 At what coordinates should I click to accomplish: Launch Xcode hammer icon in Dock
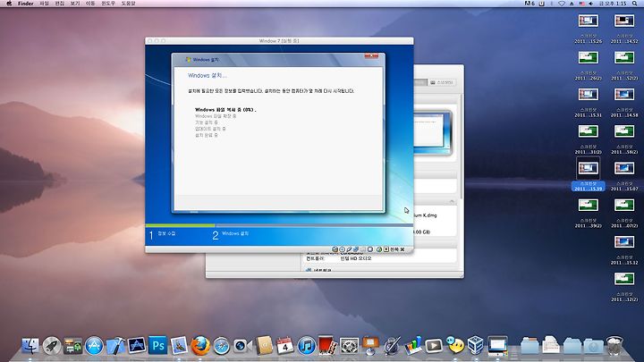tap(115, 346)
